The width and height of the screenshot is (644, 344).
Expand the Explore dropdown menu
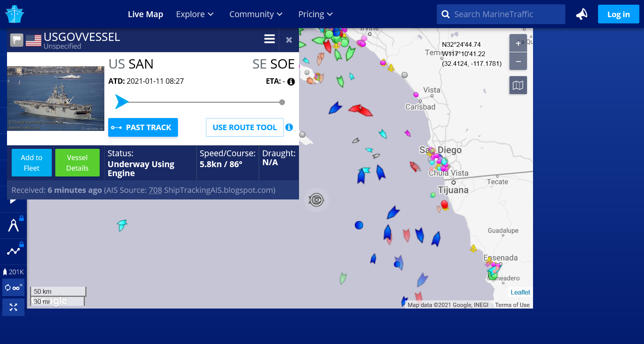point(195,14)
